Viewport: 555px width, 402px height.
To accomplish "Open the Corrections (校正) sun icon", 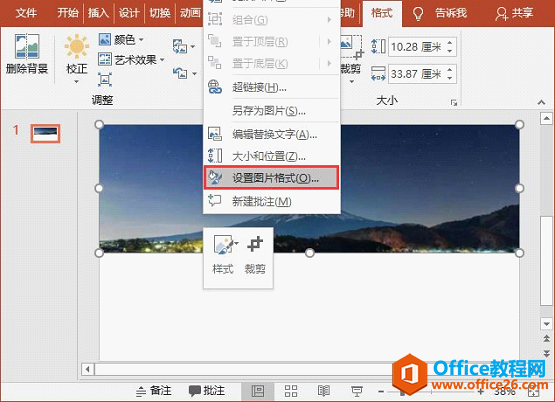I will 76,47.
